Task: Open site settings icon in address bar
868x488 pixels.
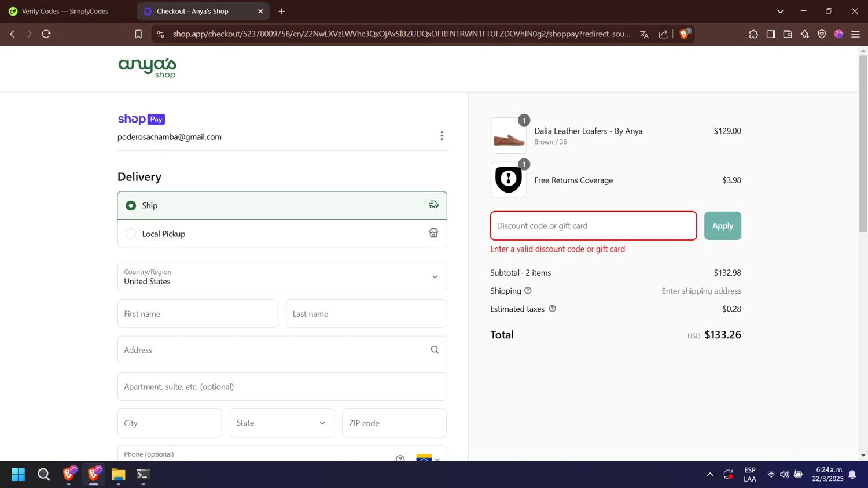Action: point(161,34)
